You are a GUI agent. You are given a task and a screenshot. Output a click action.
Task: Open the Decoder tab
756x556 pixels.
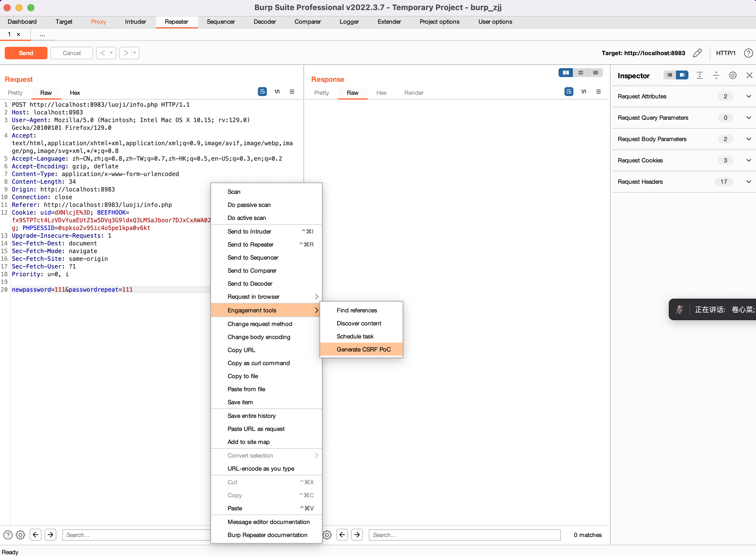(x=264, y=22)
